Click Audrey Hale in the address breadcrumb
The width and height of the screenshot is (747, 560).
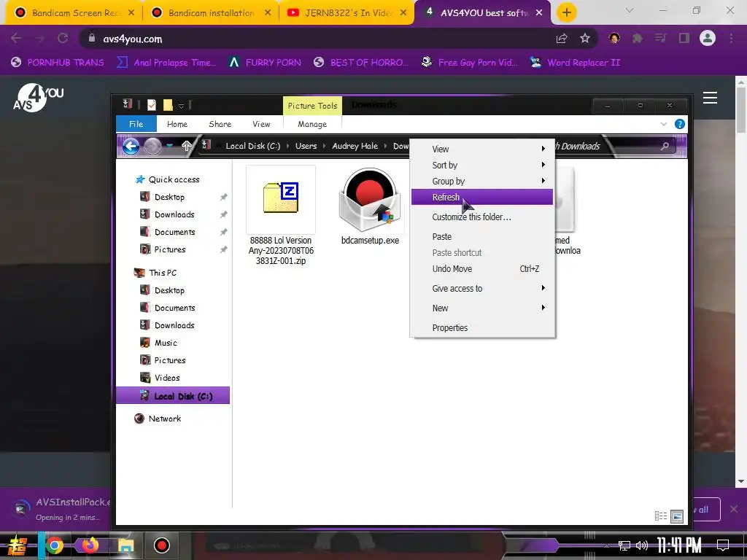(x=355, y=146)
